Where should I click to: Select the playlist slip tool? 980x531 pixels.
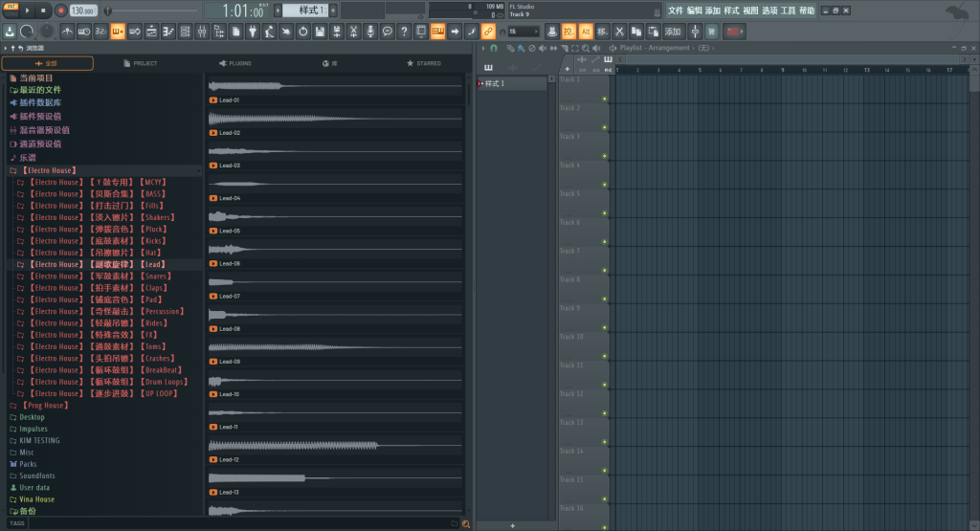pos(553,48)
